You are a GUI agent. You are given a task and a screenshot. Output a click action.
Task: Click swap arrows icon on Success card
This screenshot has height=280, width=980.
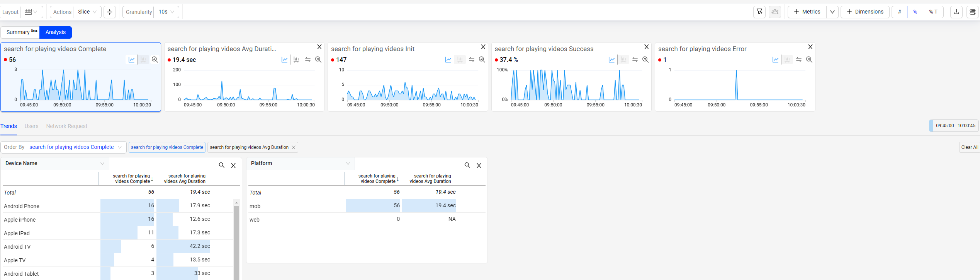pos(635,60)
